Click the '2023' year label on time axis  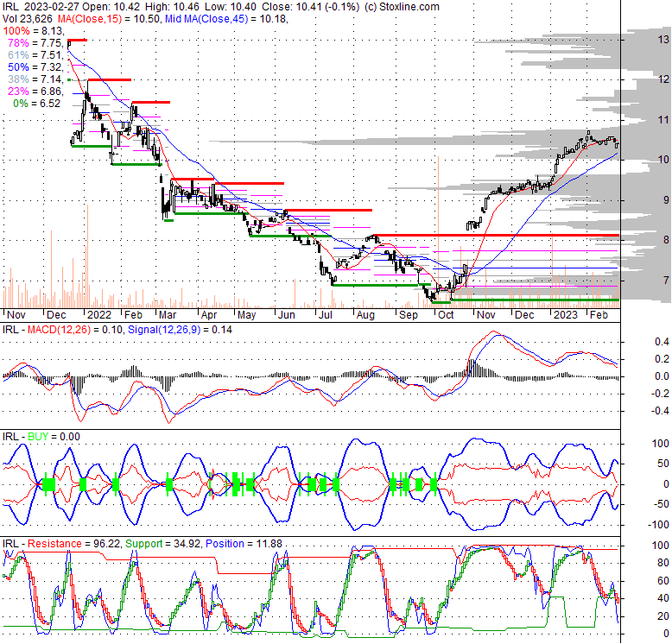pos(565,315)
